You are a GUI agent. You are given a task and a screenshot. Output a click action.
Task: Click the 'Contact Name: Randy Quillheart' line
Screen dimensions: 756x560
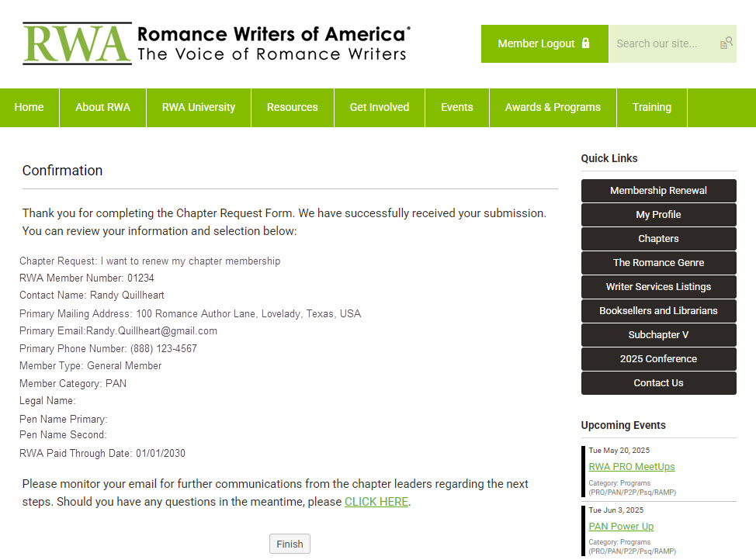(92, 296)
